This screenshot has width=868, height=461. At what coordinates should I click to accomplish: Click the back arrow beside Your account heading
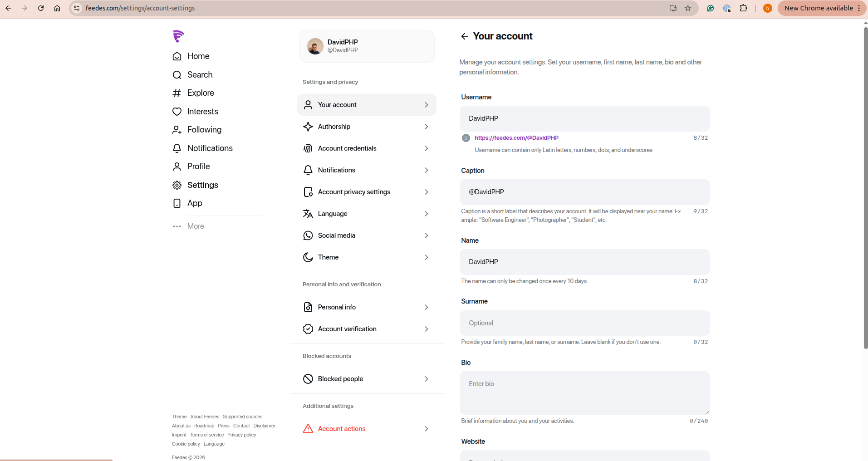[x=464, y=36]
